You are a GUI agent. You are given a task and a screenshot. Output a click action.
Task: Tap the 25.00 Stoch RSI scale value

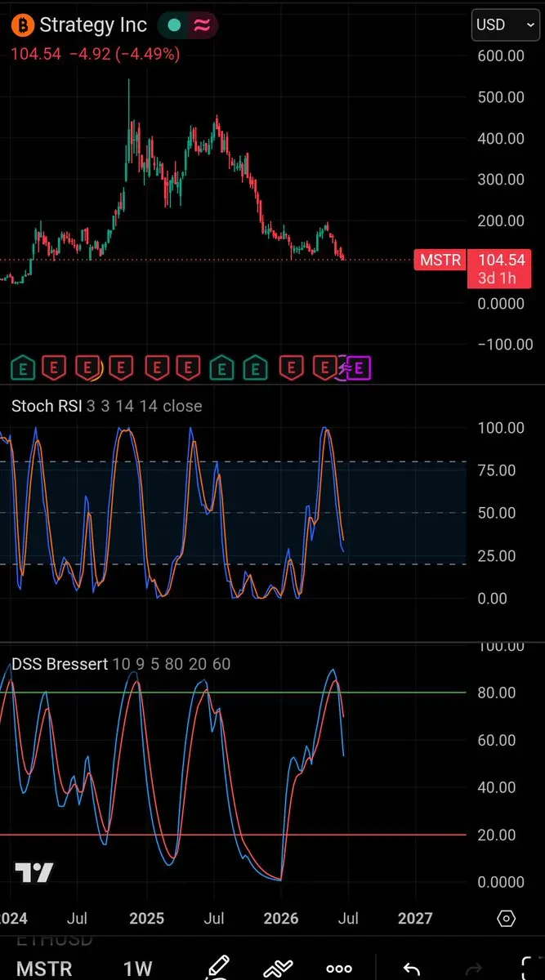tap(496, 556)
